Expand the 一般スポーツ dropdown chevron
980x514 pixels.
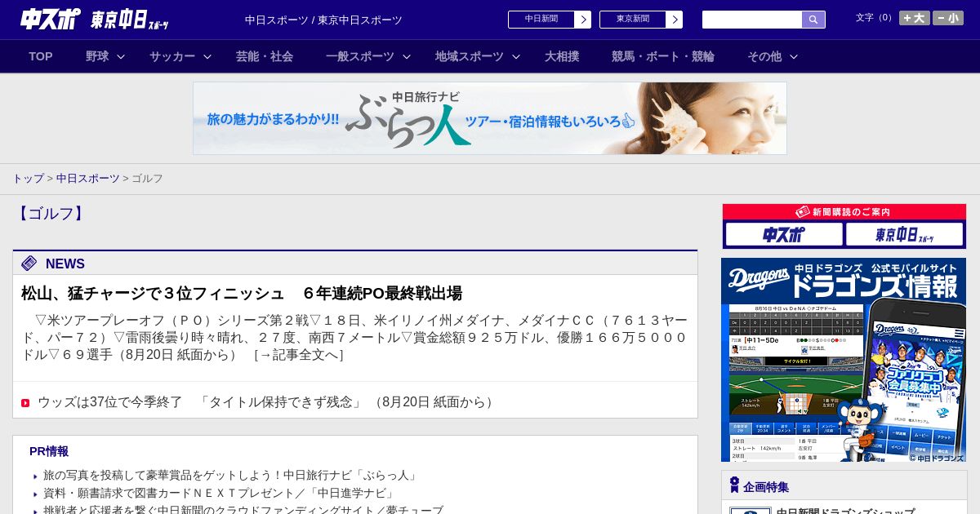407,56
